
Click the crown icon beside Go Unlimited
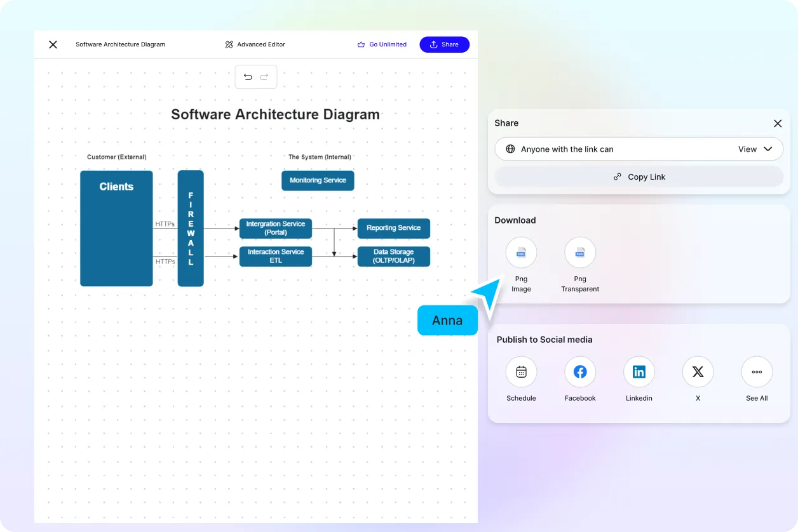coord(362,44)
